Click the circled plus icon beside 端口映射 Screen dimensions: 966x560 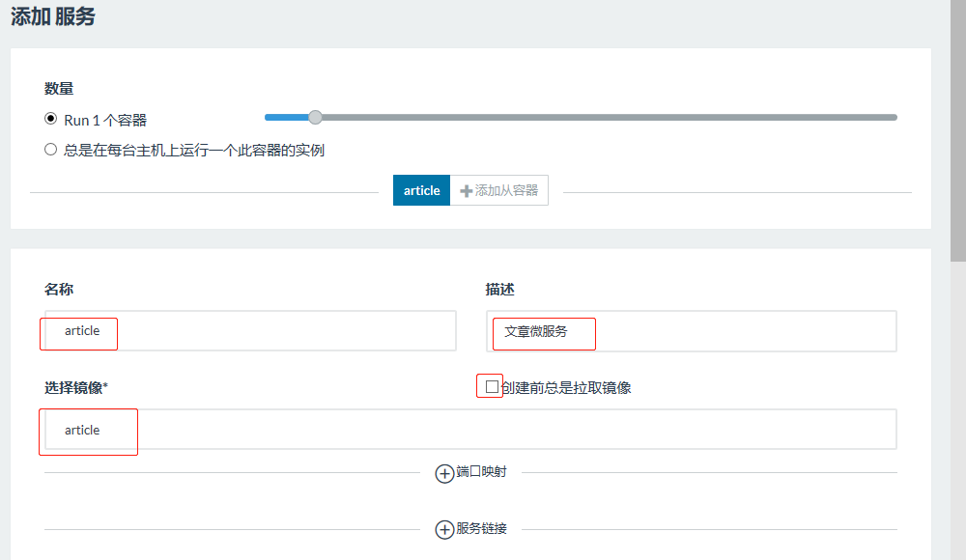(x=445, y=472)
